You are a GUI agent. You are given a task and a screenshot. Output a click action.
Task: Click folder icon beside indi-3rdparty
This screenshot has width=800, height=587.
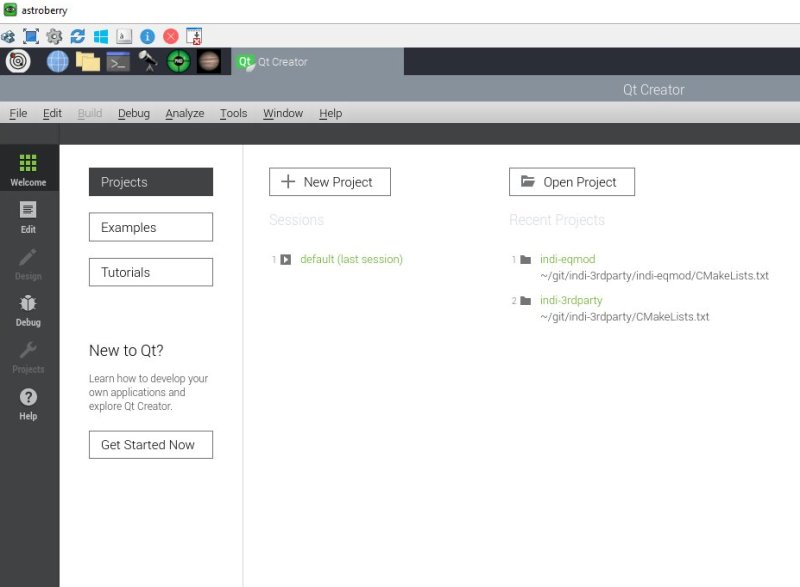click(x=526, y=300)
